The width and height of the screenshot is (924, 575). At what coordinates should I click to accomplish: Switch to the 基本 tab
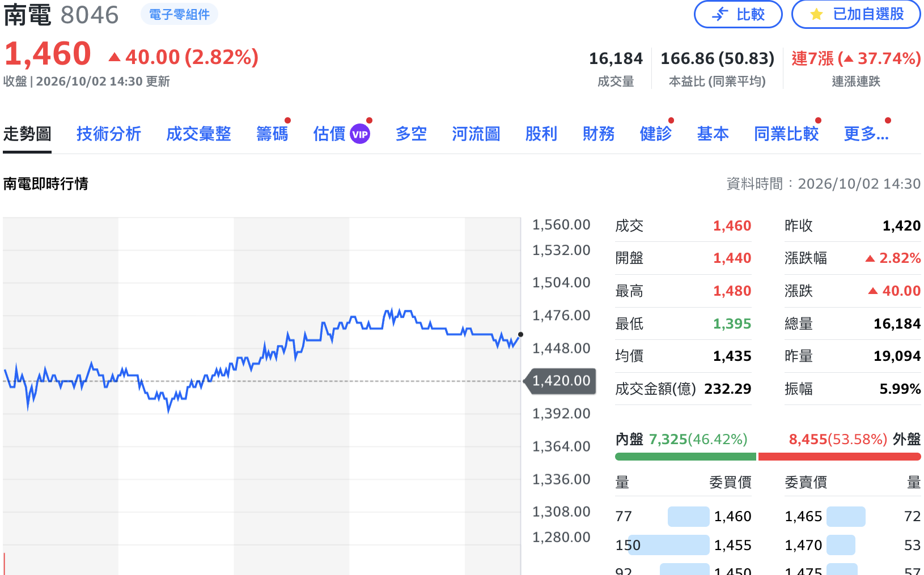tap(713, 134)
